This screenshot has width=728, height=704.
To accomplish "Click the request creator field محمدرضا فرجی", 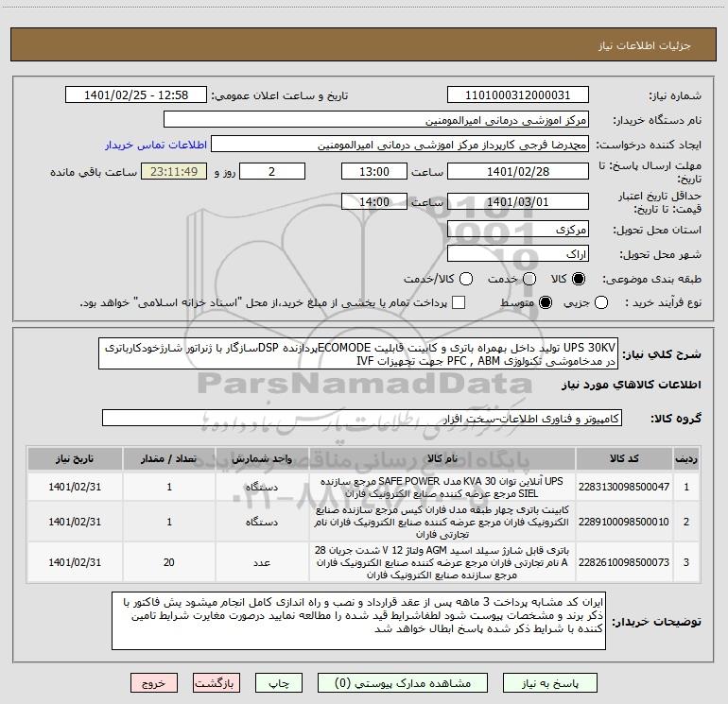I will coord(400,145).
